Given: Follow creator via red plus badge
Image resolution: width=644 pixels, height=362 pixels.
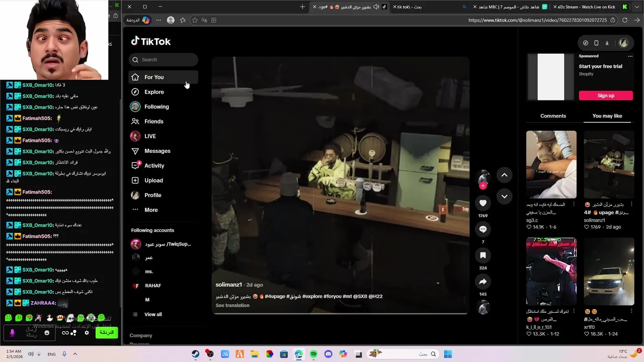Looking at the screenshot, I should point(483,186).
